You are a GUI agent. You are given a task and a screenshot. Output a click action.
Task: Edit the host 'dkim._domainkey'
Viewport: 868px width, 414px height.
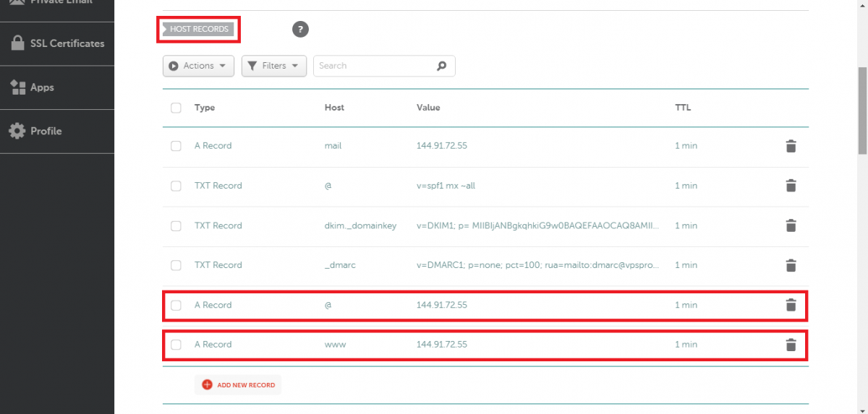pyautogui.click(x=360, y=225)
